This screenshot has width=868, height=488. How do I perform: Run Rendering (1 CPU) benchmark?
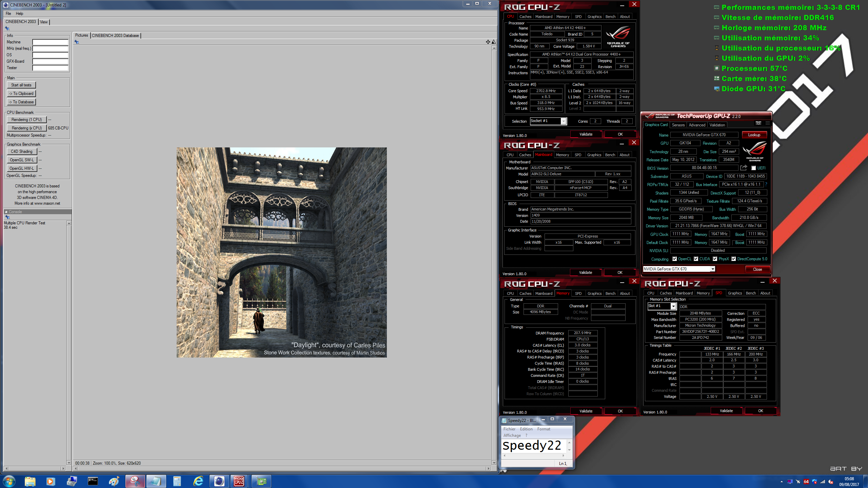tap(26, 120)
